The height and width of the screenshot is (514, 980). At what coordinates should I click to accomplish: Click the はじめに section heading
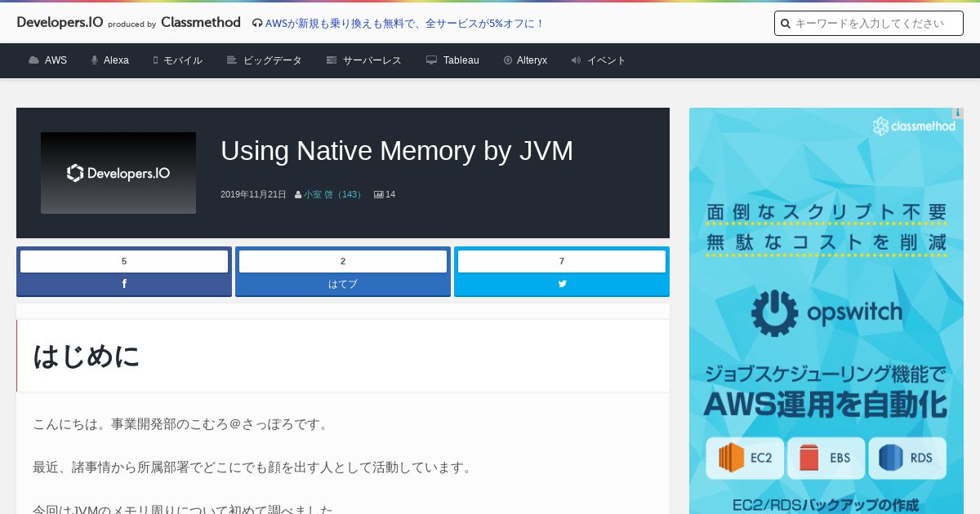tap(87, 357)
